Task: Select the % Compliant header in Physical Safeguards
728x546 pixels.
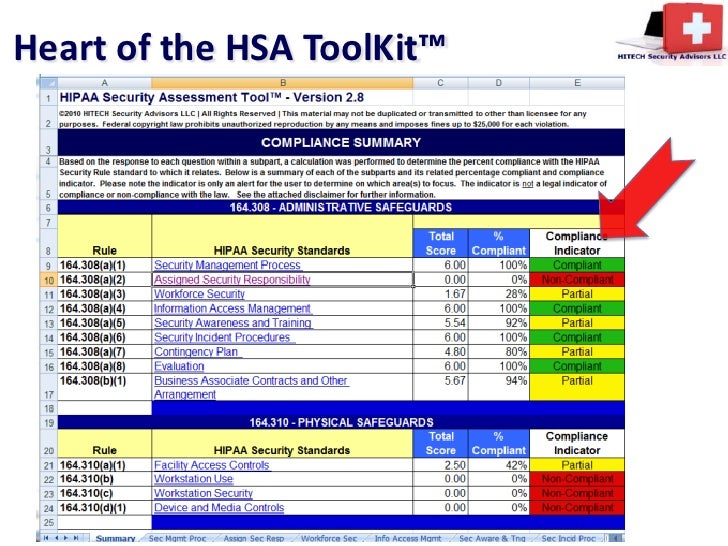Action: point(499,443)
